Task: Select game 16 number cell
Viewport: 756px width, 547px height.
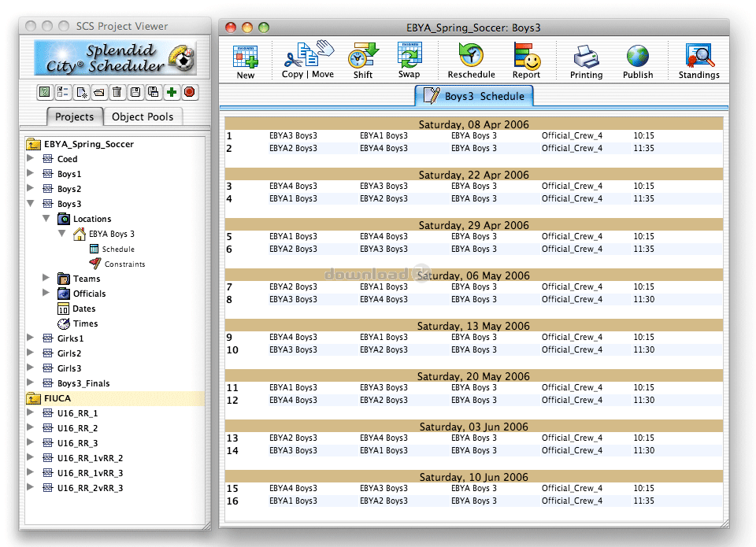Action: pyautogui.click(x=232, y=501)
